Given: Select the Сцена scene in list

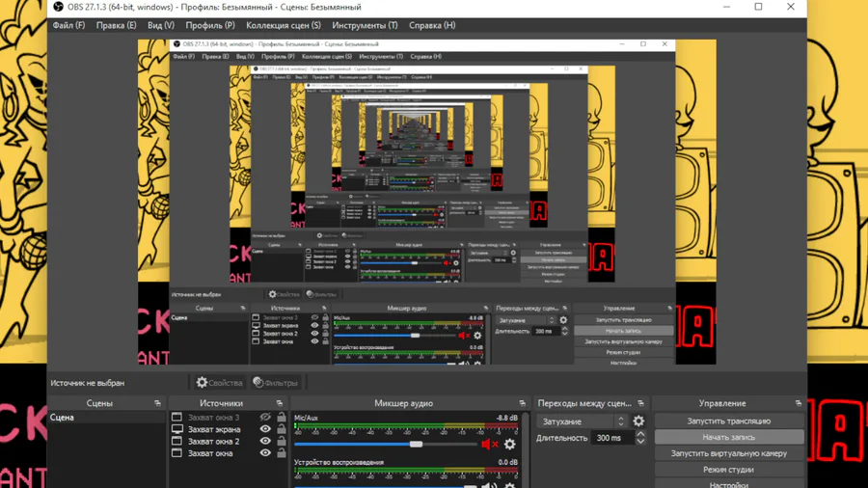Looking at the screenshot, I should pyautogui.click(x=106, y=418).
